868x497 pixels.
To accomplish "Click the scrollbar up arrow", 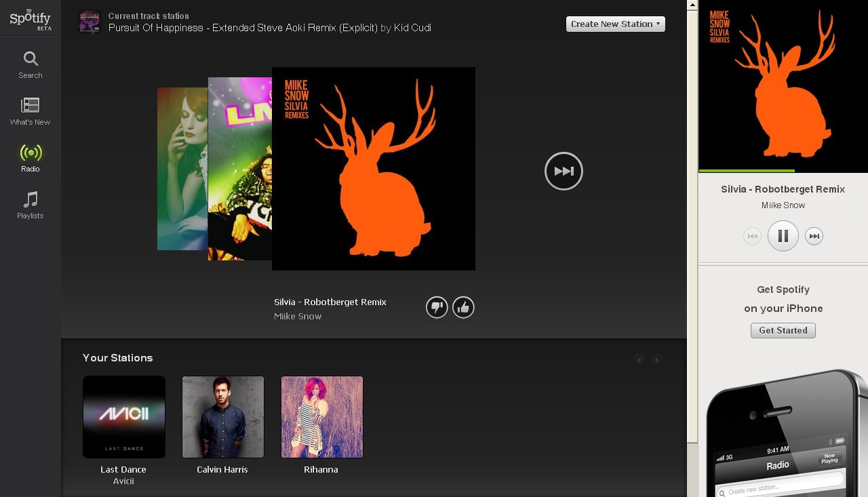I will coord(692,5).
